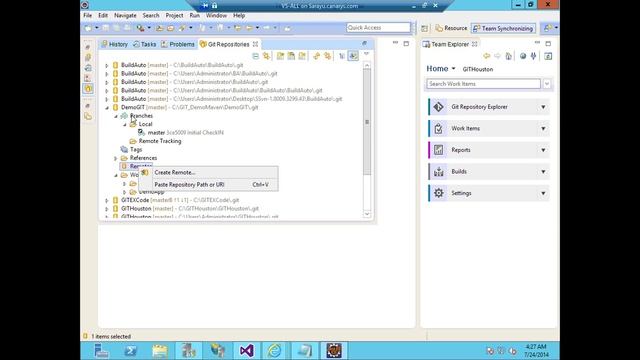640x360 pixels.
Task: Click in the Quick Access field
Action: 378,27
